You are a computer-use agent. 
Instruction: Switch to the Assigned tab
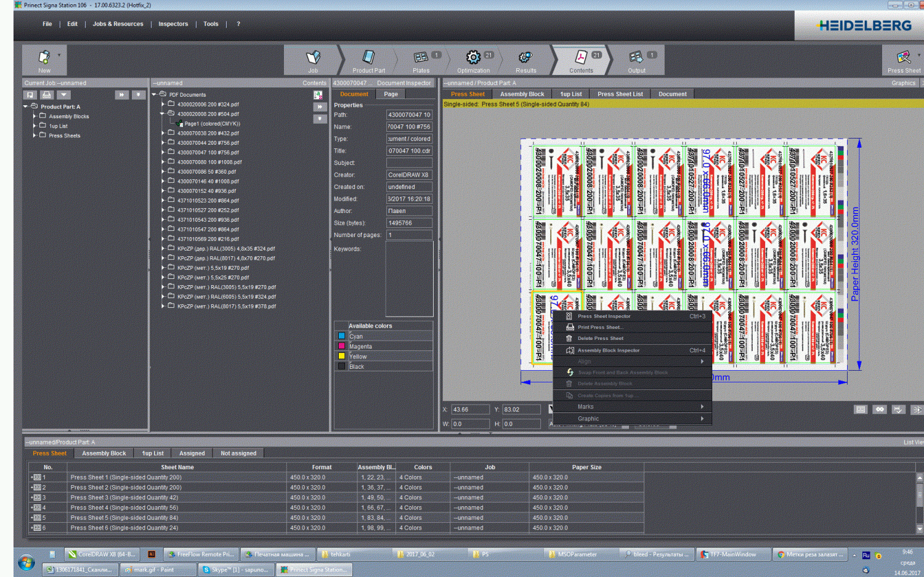pyautogui.click(x=192, y=453)
